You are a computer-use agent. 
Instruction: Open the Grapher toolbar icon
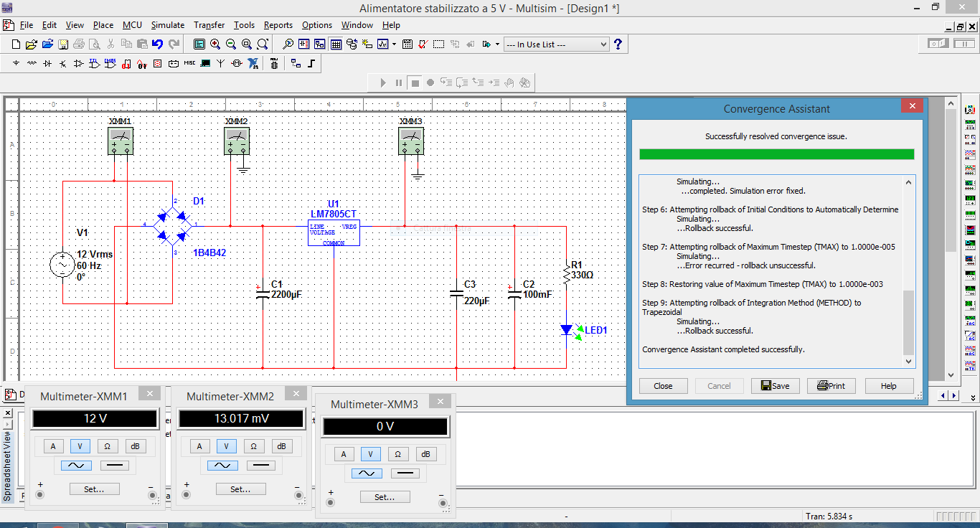pyautogui.click(x=382, y=44)
